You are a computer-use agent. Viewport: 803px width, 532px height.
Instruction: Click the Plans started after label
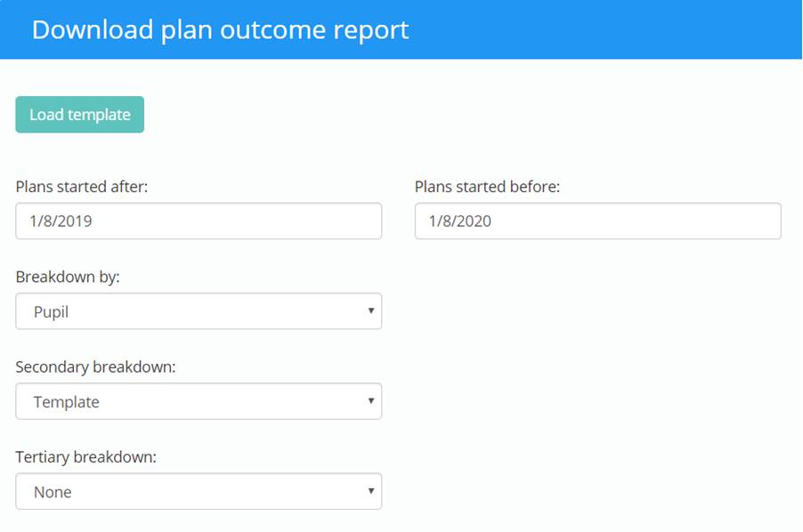click(x=84, y=186)
